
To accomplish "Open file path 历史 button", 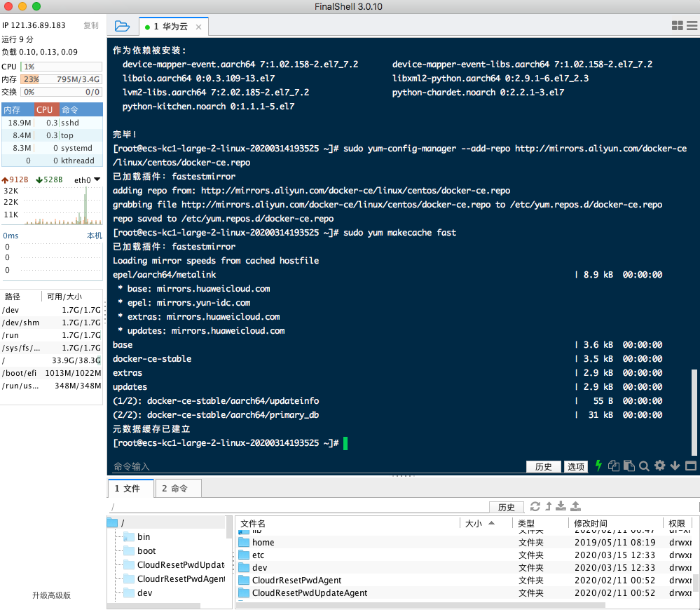I will [506, 507].
